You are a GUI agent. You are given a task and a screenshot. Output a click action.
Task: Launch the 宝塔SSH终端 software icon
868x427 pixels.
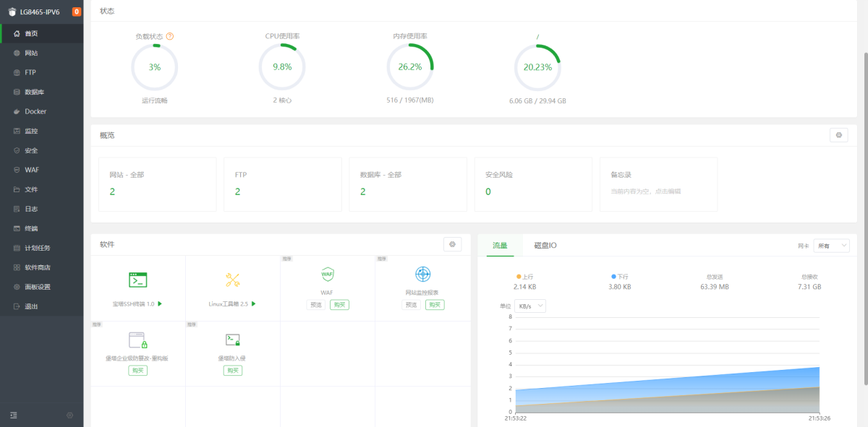tap(137, 280)
